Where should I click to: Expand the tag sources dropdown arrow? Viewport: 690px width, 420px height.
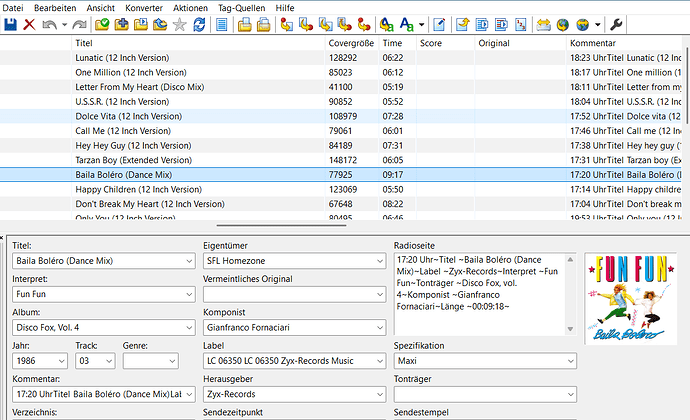pos(598,25)
